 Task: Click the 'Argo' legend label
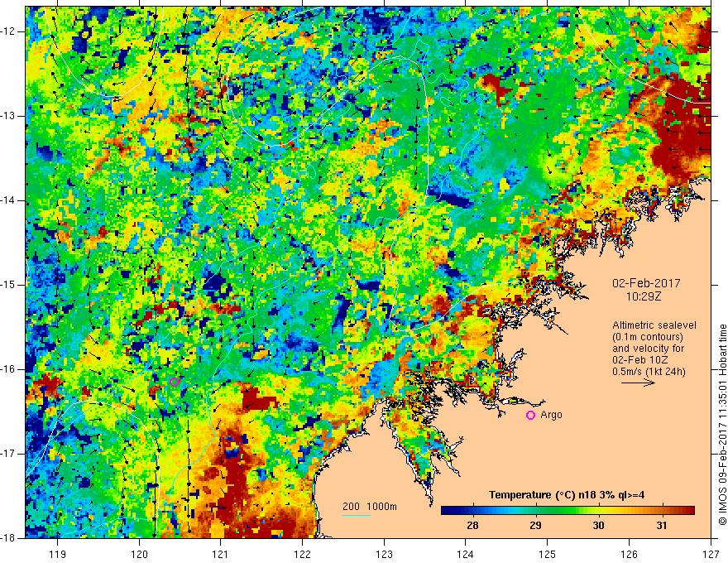click(551, 415)
